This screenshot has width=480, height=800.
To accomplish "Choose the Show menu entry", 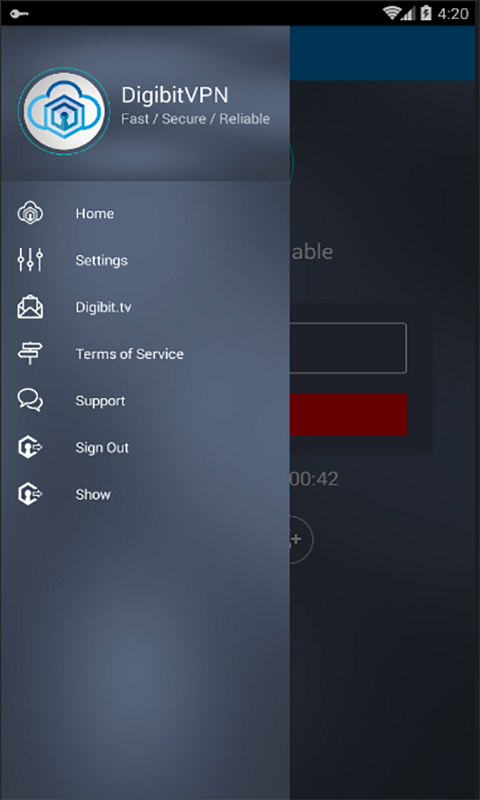I will point(145,494).
